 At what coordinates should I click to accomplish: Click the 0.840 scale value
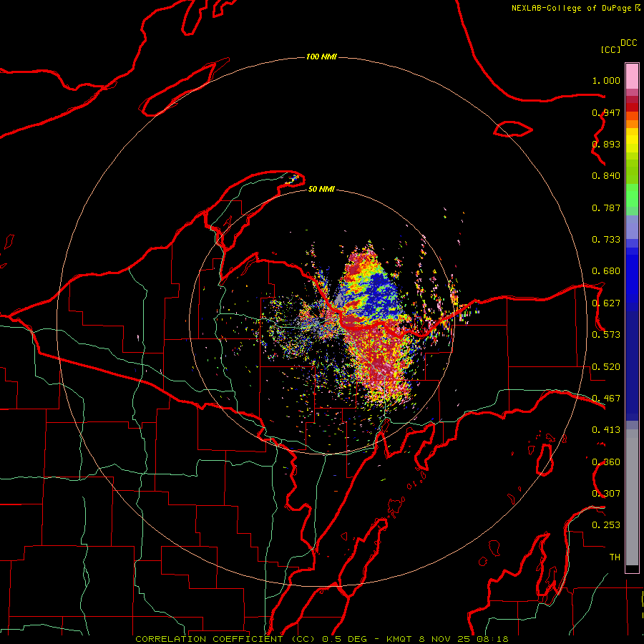pyautogui.click(x=606, y=176)
